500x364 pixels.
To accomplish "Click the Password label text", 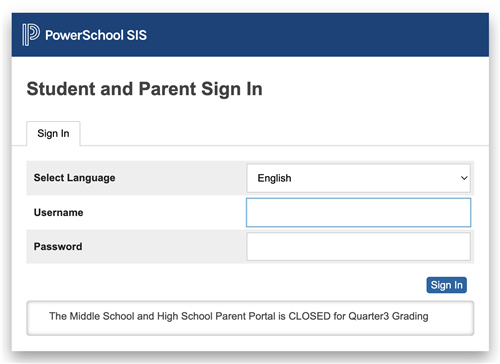I will pos(58,247).
